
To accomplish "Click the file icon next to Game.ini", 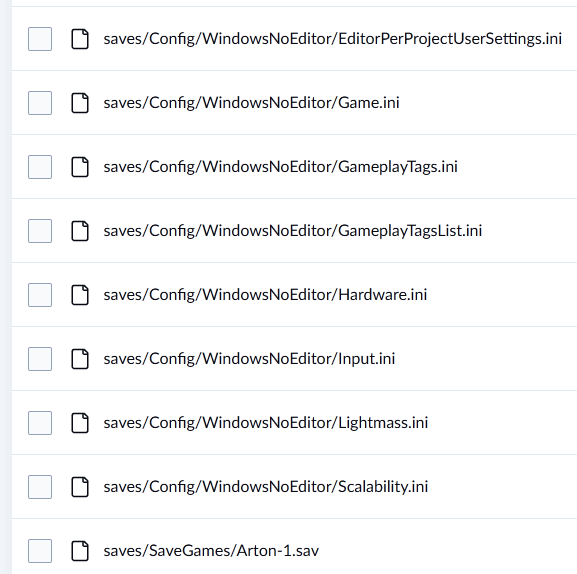I will (80, 103).
